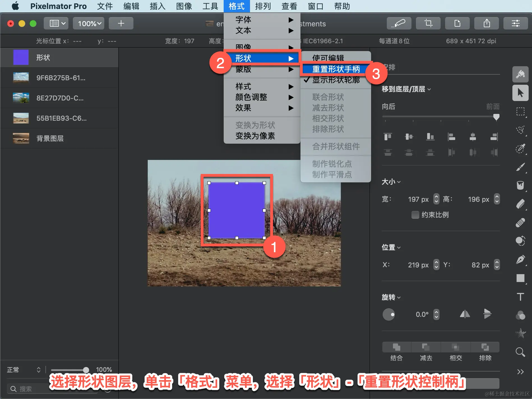Open the 文件 menu
Viewport: 532px width, 399px height.
(x=105, y=6)
